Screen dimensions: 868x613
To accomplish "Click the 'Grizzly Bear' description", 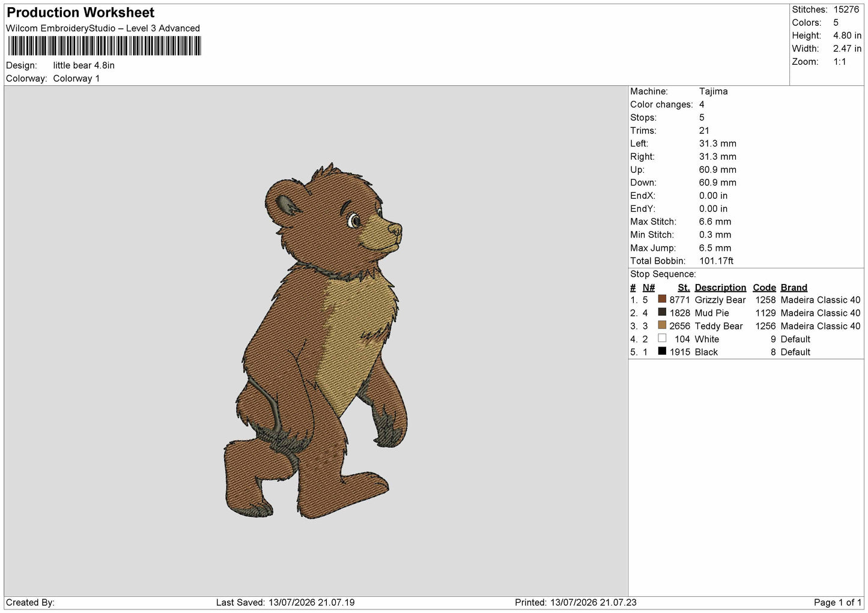I will pyautogui.click(x=720, y=300).
